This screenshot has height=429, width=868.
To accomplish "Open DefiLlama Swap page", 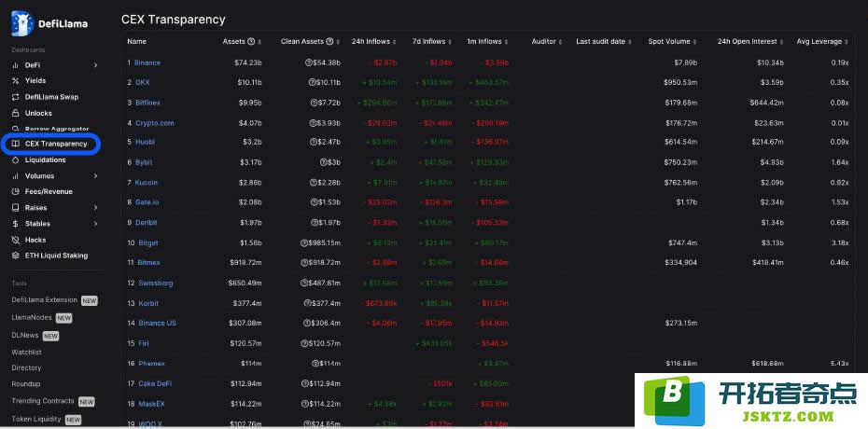I will (x=51, y=97).
